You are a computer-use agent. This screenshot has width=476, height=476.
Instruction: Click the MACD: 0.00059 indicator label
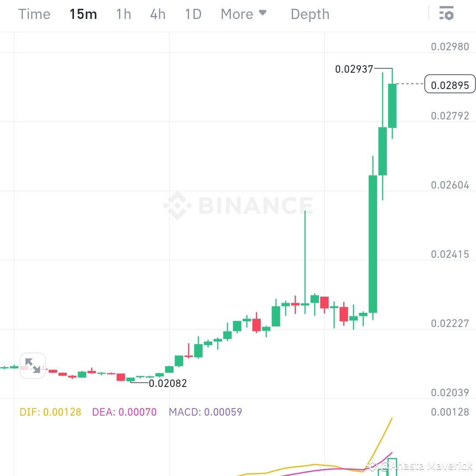coord(205,412)
